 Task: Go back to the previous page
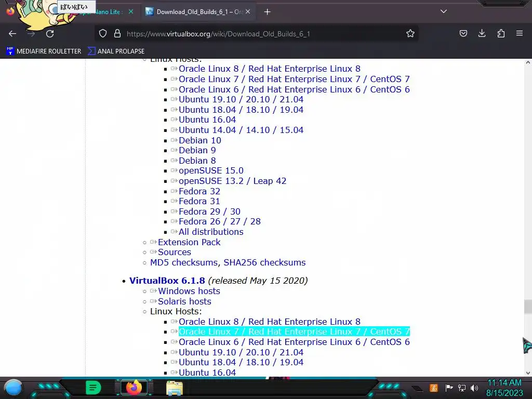[12, 34]
